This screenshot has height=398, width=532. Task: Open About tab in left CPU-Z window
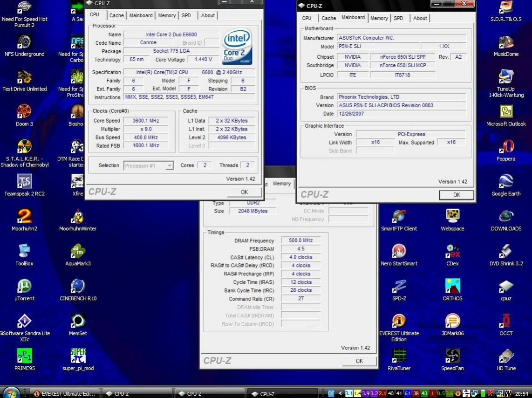click(208, 15)
